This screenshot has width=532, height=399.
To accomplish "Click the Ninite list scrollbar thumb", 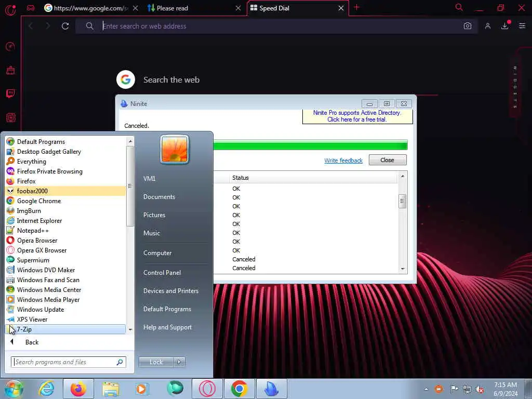I will pos(402,201).
